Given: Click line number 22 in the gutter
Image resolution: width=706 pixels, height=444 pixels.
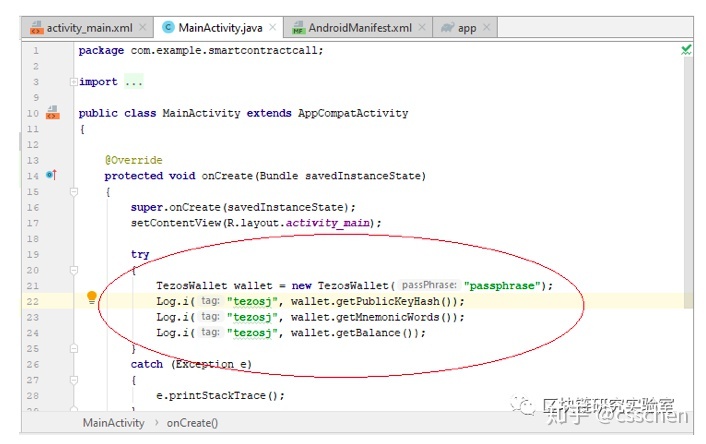Looking at the screenshot, I should click(32, 301).
